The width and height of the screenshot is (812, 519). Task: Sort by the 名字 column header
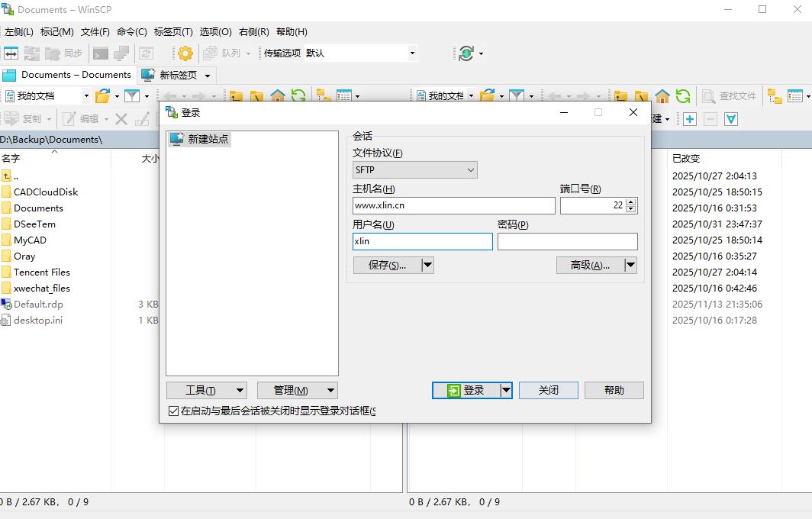[x=55, y=159]
